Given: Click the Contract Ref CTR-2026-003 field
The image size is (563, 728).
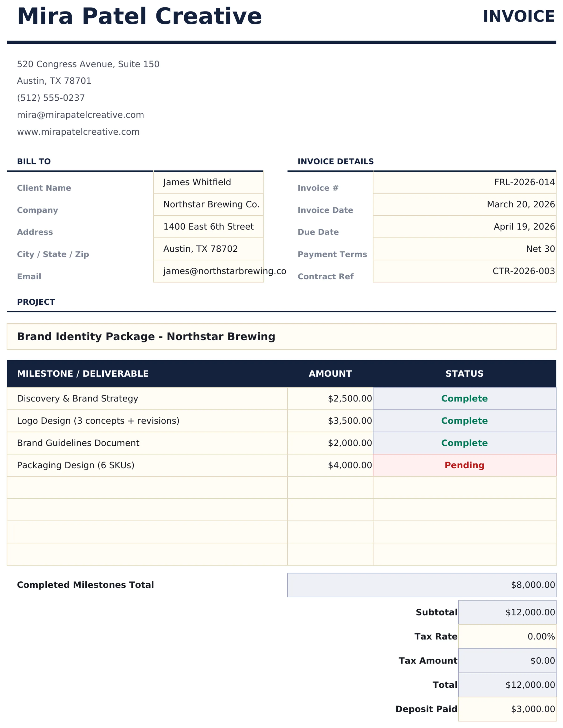Looking at the screenshot, I should pos(465,271).
